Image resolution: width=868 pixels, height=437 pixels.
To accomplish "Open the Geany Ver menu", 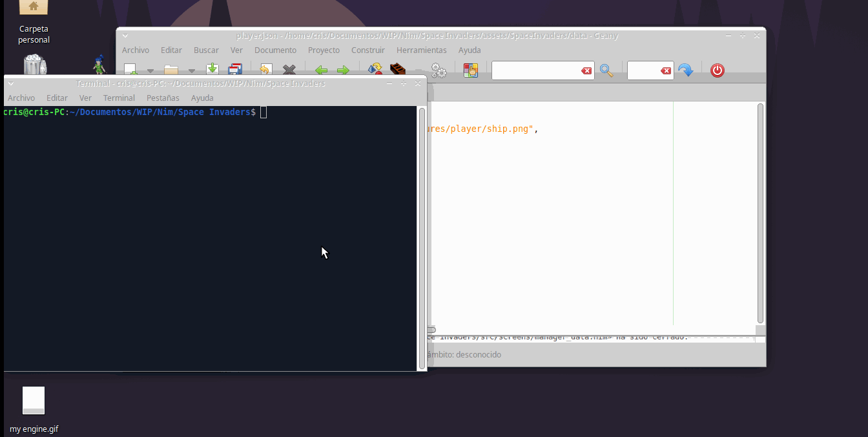I will [x=236, y=50].
